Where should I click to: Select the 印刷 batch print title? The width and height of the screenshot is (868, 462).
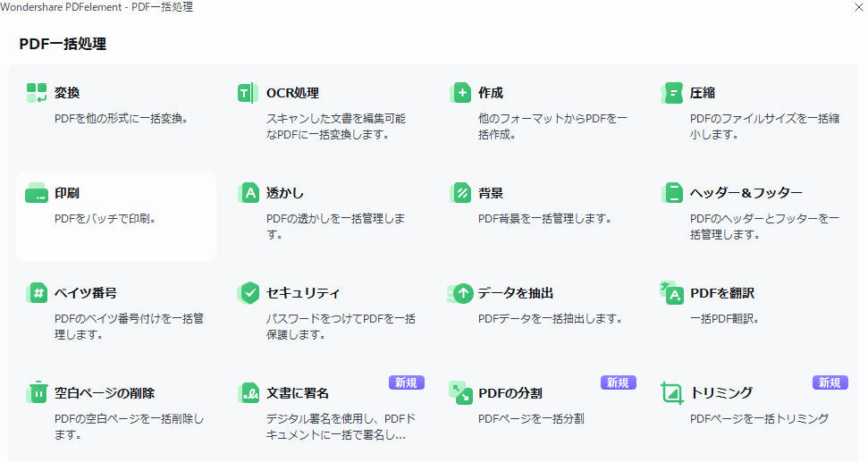click(67, 193)
